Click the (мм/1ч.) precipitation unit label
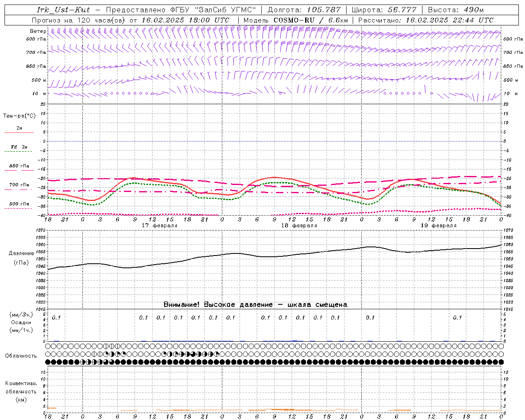The image size is (525, 420). click(x=21, y=330)
